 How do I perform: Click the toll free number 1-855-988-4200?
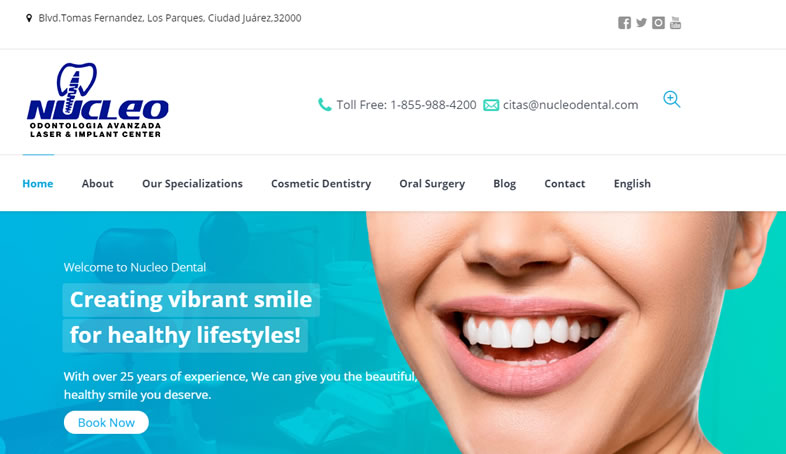[433, 105]
